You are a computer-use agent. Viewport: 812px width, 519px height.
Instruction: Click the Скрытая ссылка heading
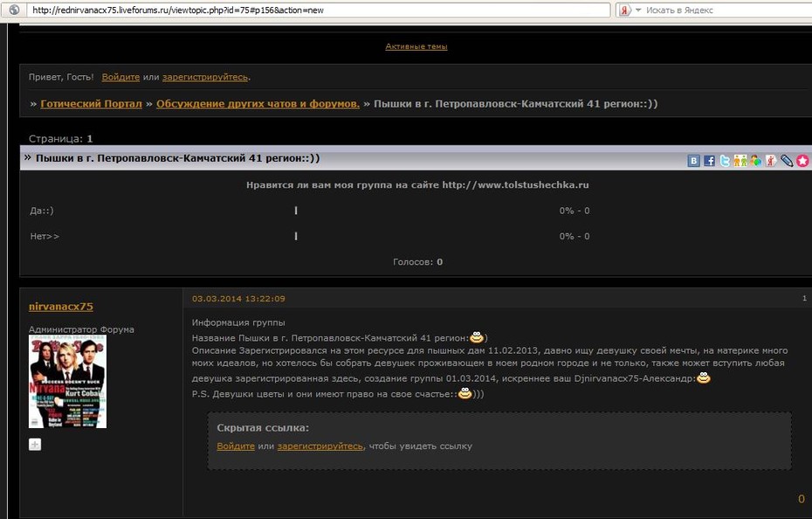pyautogui.click(x=263, y=428)
